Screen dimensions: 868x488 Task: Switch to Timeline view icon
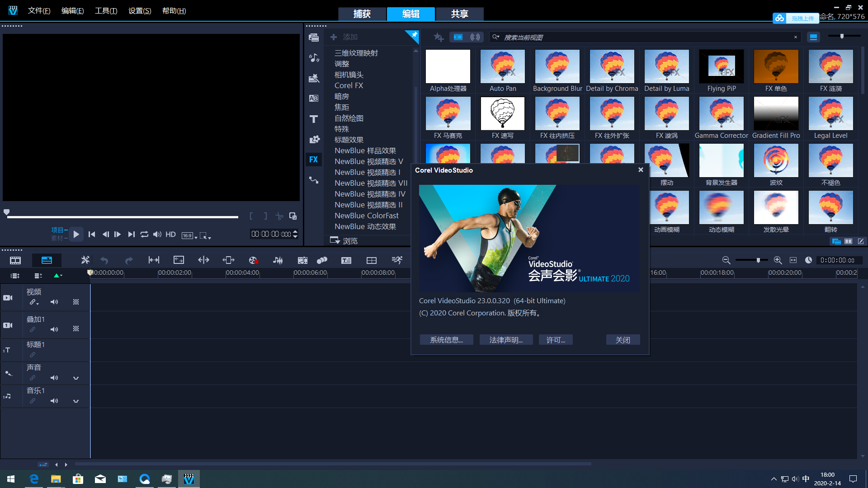pyautogui.click(x=47, y=260)
